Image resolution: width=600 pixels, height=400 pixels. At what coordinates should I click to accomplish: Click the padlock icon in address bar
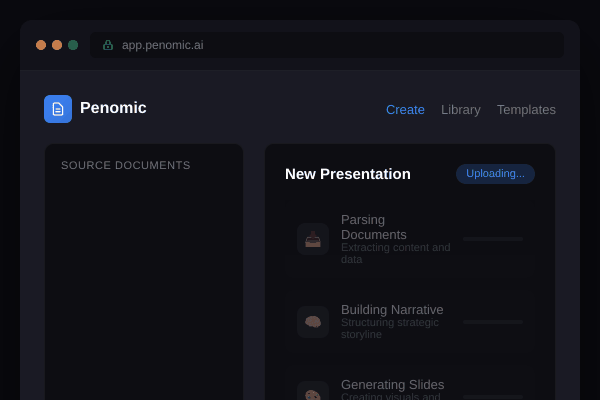(x=108, y=45)
